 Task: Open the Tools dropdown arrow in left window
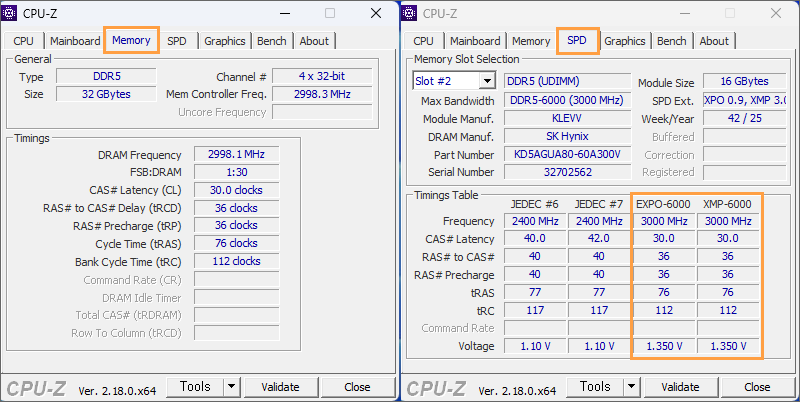(232, 387)
